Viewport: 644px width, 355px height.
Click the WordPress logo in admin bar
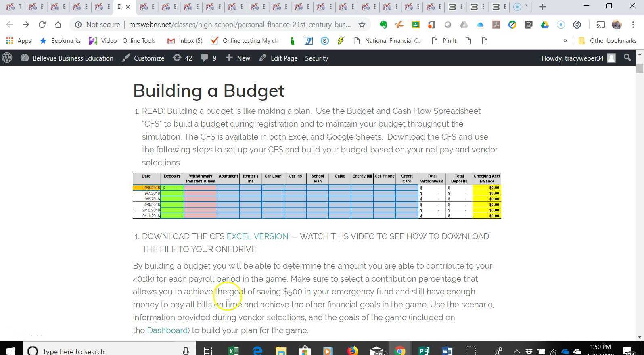(7, 58)
